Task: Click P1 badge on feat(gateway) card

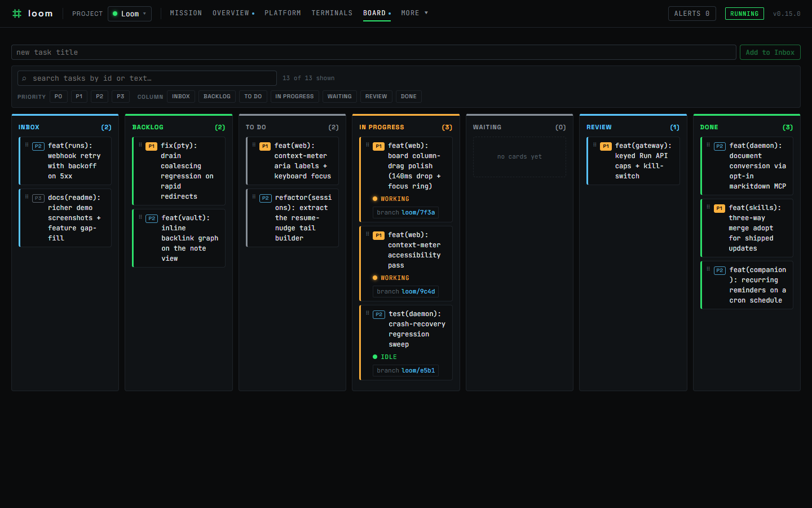Action: pyautogui.click(x=606, y=146)
